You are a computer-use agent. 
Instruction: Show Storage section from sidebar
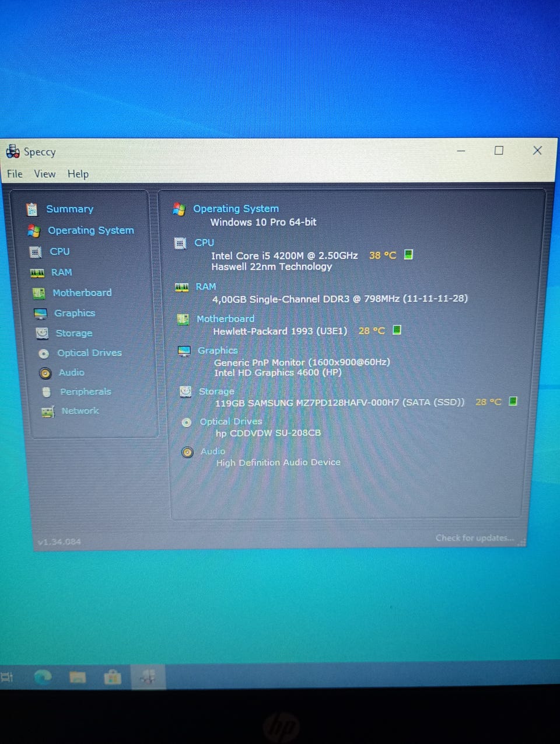coord(74,333)
